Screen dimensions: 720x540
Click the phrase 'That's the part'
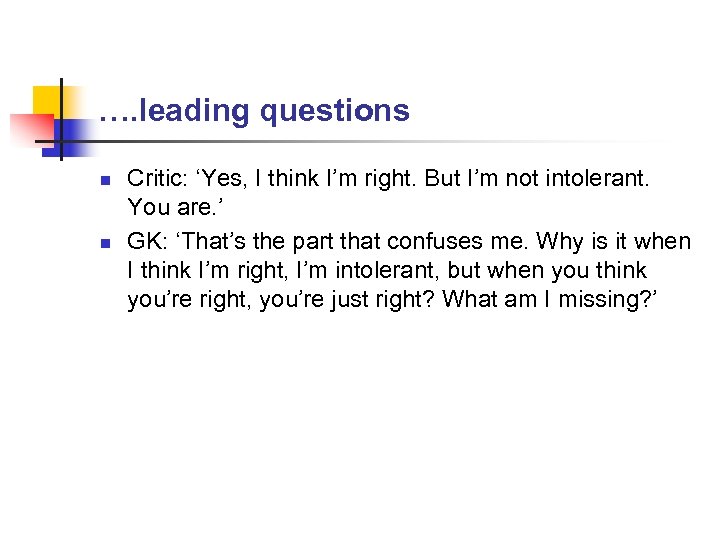pos(250,241)
